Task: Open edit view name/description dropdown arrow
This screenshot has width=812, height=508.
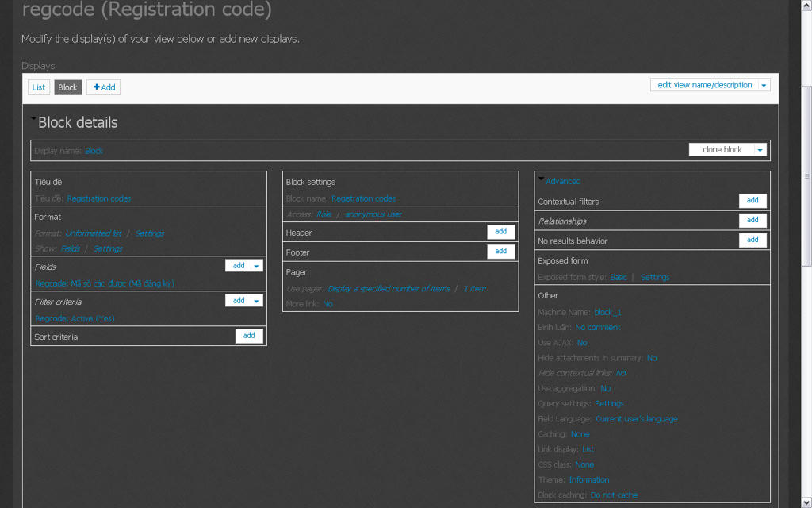Action: (x=764, y=85)
